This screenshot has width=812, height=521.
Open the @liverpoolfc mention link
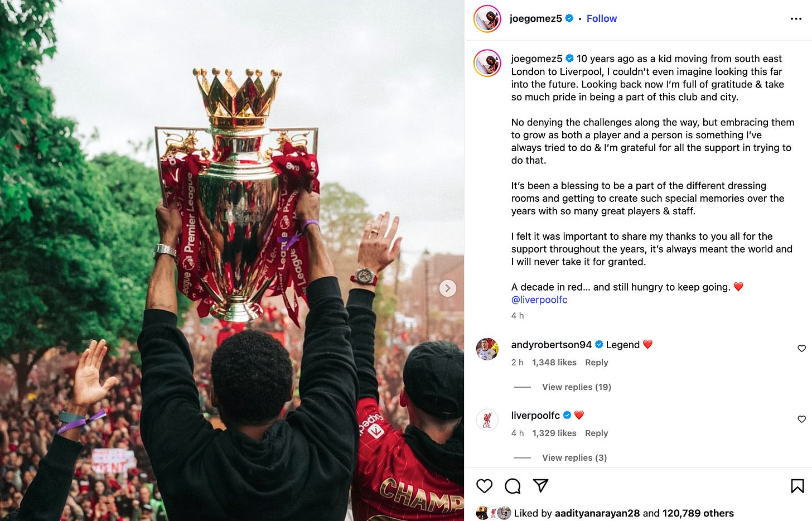coord(539,300)
